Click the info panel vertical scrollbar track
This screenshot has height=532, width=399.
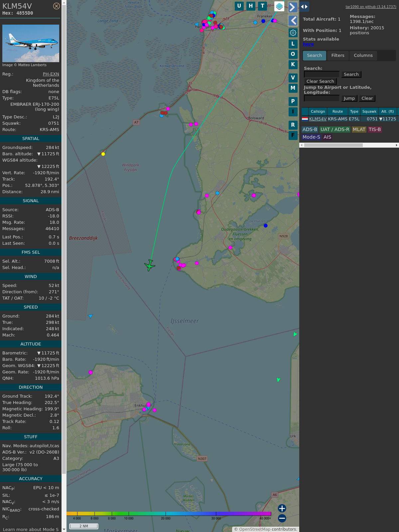[x=64, y=266]
